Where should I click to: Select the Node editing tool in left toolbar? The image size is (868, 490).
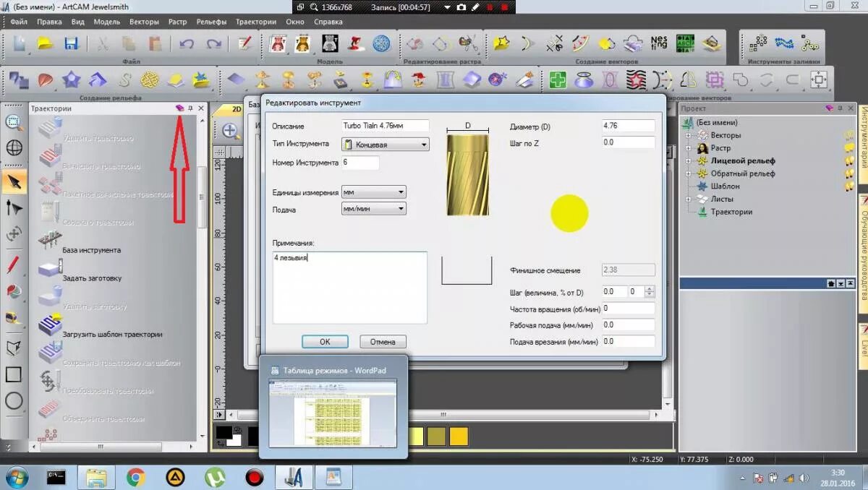(x=14, y=208)
